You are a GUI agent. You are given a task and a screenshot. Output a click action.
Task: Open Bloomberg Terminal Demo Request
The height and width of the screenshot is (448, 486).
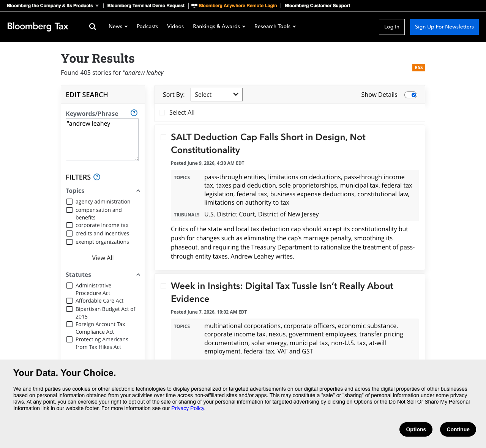coord(146,6)
